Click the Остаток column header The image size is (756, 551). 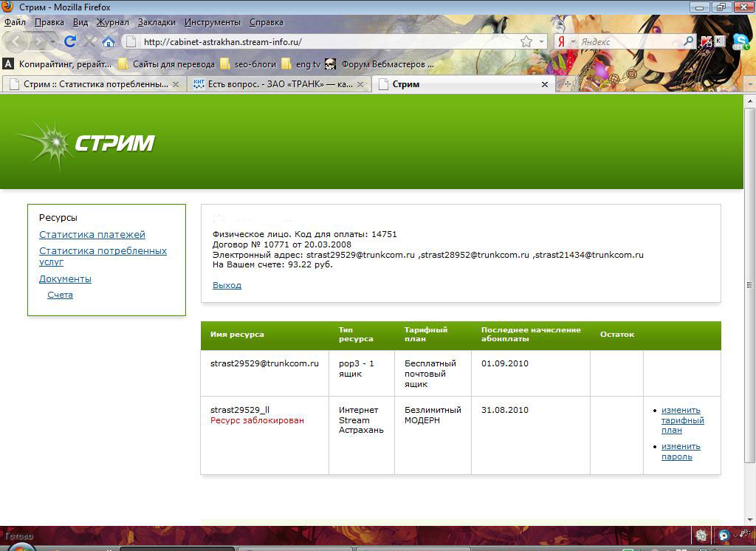(617, 335)
